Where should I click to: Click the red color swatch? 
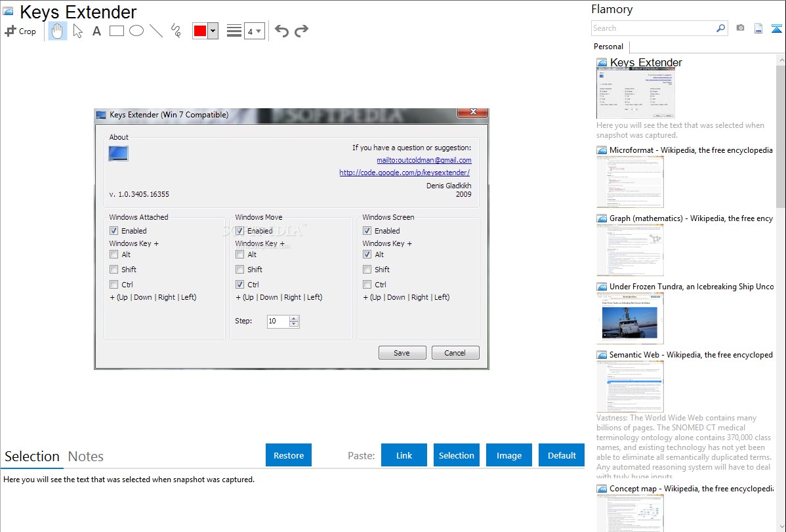click(x=200, y=31)
